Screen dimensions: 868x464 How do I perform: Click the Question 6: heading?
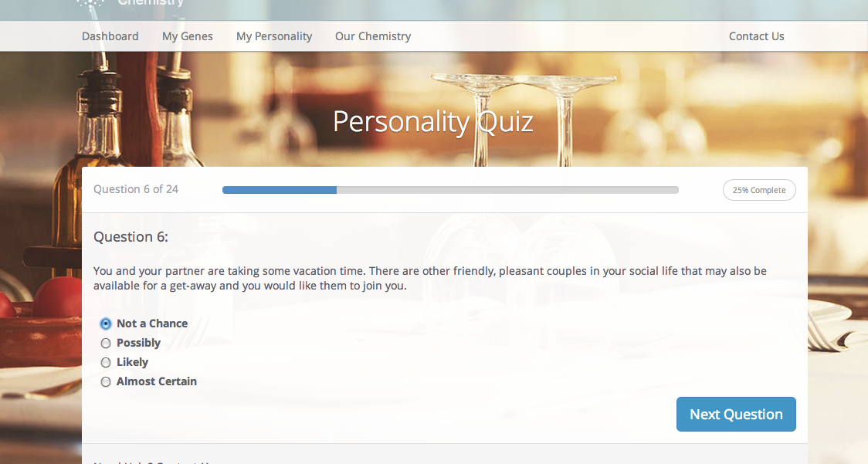point(131,237)
